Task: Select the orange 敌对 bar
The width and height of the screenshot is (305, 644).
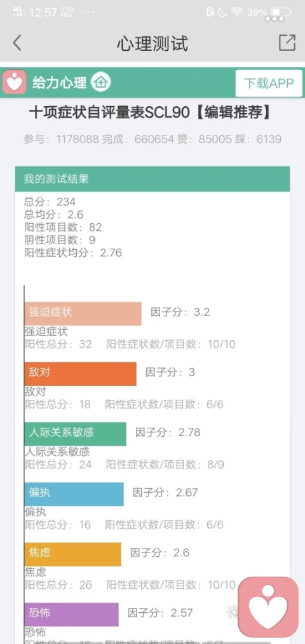Action: click(81, 374)
